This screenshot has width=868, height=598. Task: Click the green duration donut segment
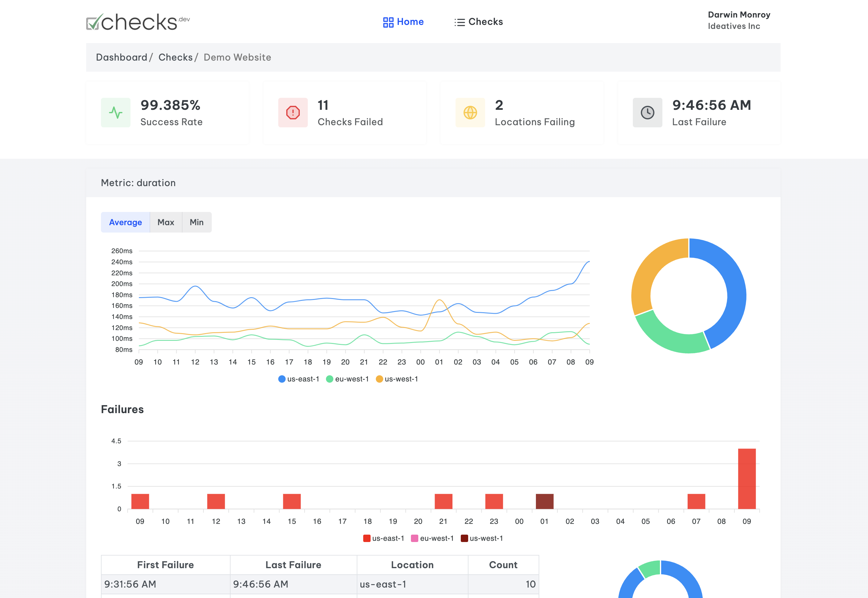coord(669,339)
